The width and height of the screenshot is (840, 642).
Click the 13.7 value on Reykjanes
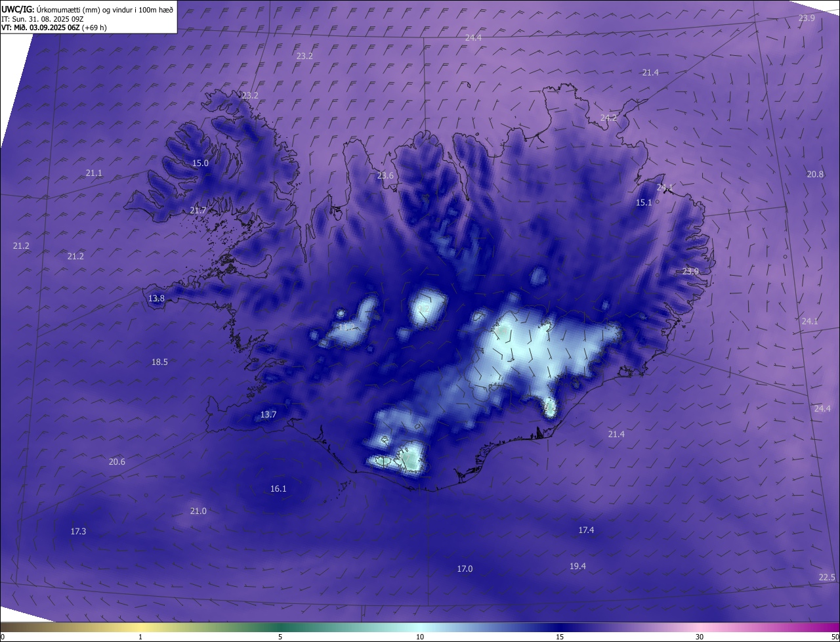pos(268,414)
